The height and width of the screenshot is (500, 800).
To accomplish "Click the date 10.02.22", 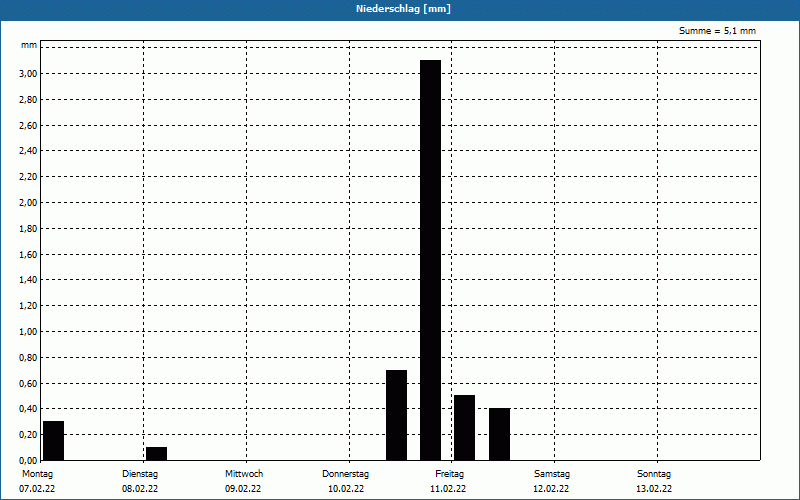I will (x=346, y=489).
